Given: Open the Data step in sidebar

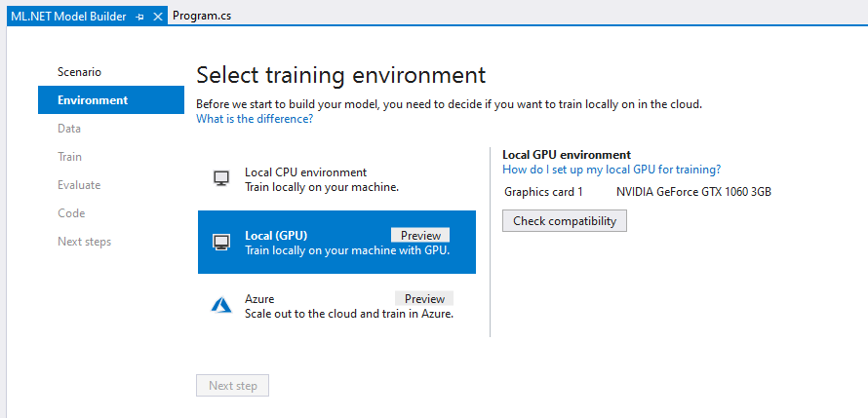Looking at the screenshot, I should tap(69, 129).
